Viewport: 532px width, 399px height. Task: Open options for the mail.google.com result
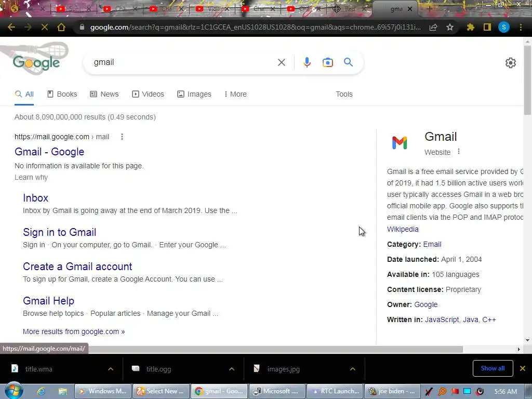(122, 137)
